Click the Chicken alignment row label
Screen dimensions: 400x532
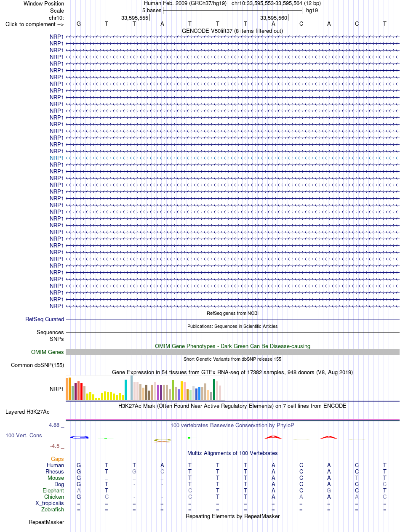pyautogui.click(x=54, y=497)
